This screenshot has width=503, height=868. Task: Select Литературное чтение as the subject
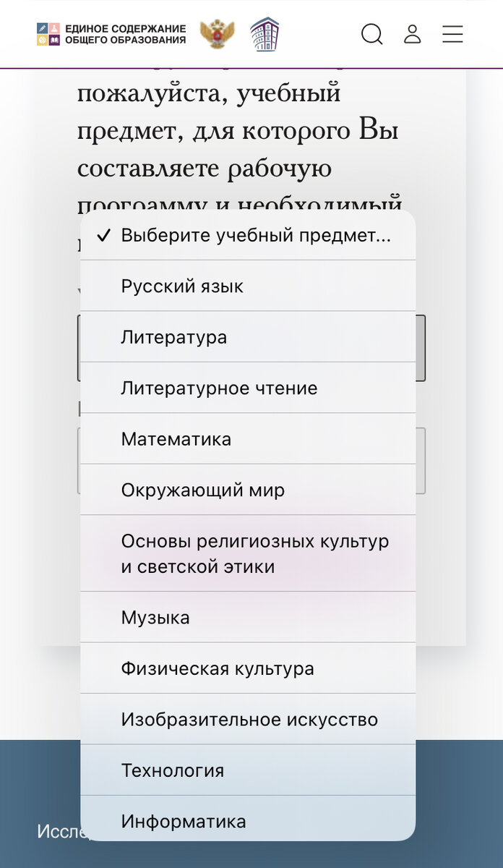click(248, 388)
